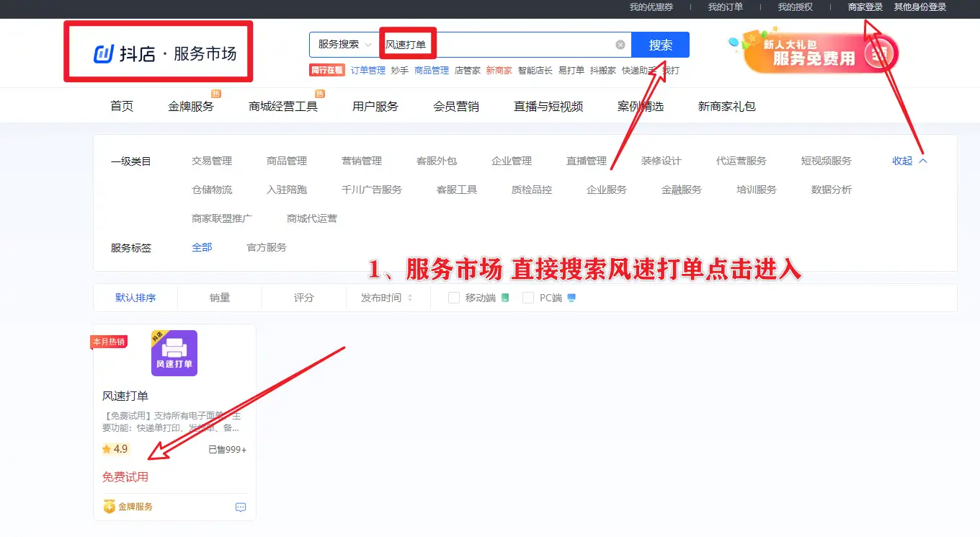Open 用户服务 tab
The height and width of the screenshot is (537, 980).
(x=375, y=106)
